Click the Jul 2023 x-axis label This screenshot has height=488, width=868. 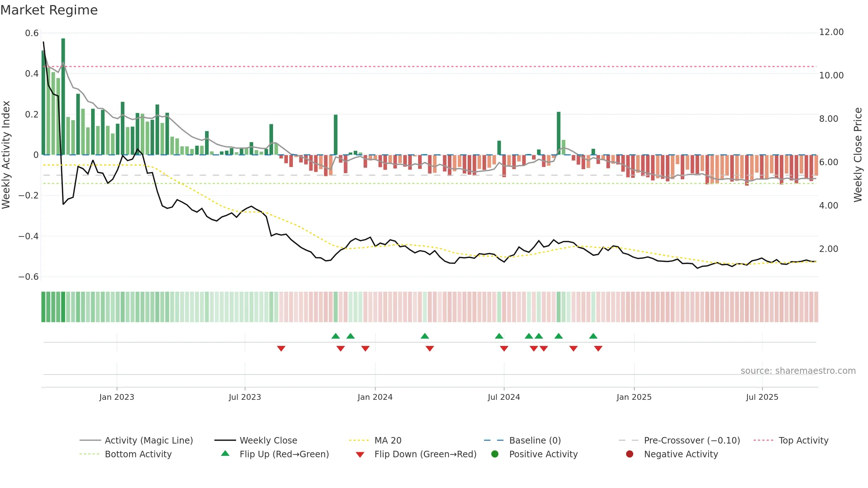[x=245, y=397]
